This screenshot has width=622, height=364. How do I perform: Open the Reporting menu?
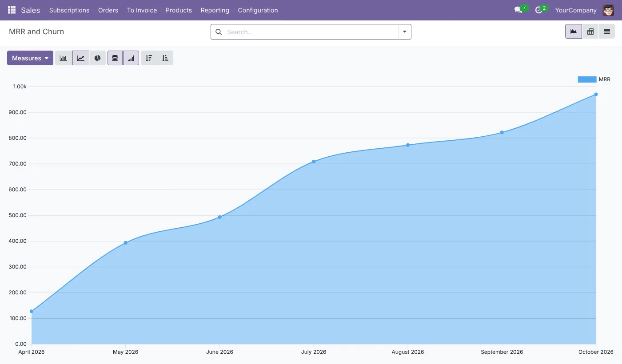point(215,10)
